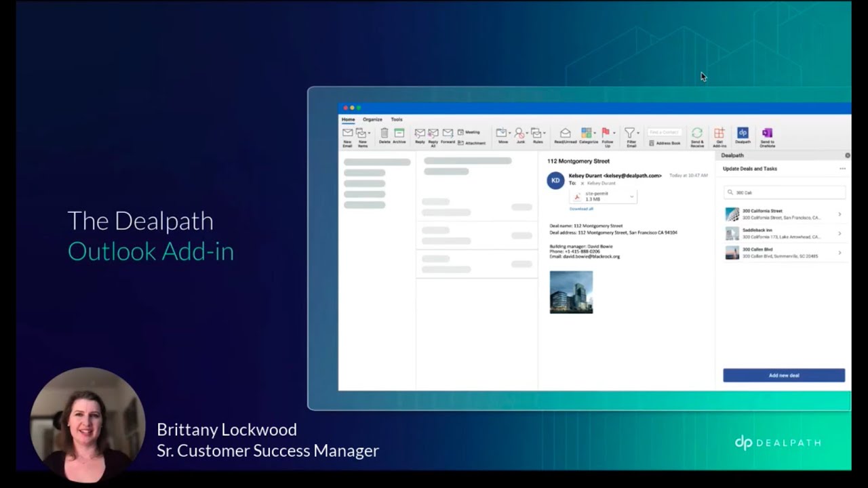Click the New Items icon
The width and height of the screenshot is (868, 488).
361,133
